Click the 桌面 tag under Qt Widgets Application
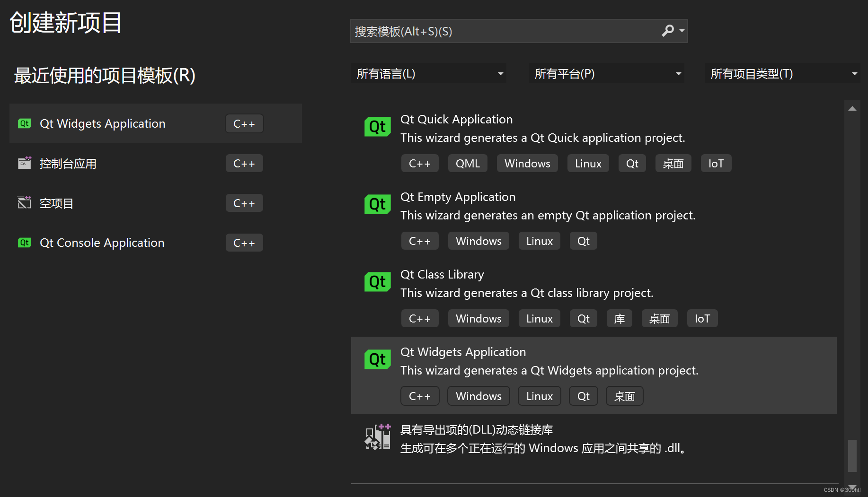This screenshot has width=868, height=497. coord(624,396)
